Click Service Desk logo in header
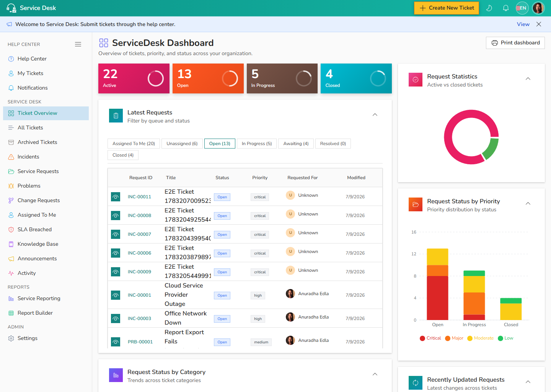551x392 pixels. pyautogui.click(x=31, y=8)
